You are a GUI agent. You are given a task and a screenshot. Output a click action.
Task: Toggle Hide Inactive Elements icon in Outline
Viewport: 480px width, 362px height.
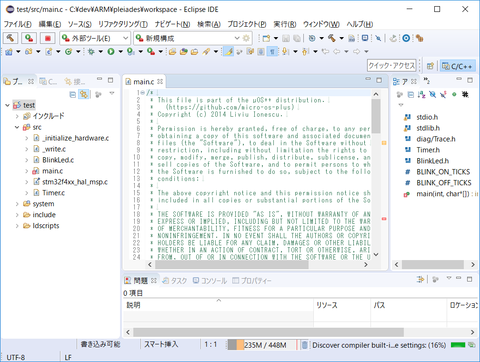point(465,95)
